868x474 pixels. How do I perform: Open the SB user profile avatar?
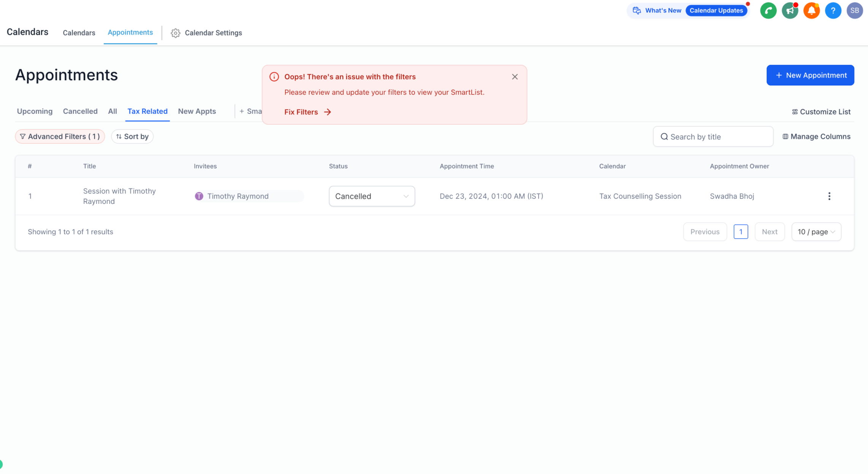coord(855,11)
